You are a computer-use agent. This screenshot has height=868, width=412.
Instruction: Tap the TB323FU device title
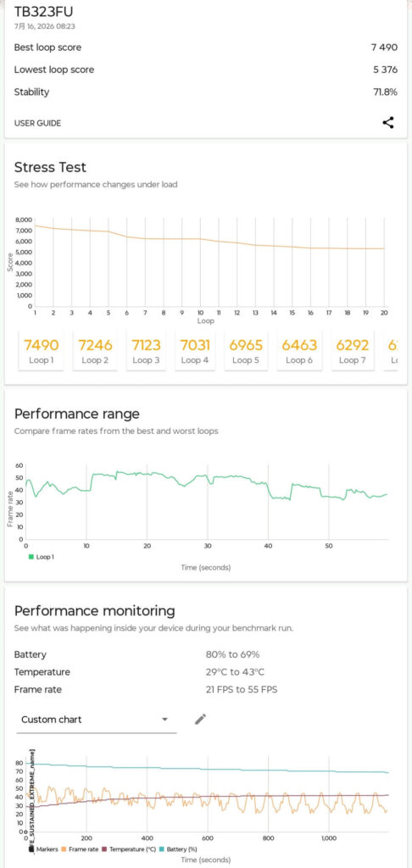(x=43, y=12)
